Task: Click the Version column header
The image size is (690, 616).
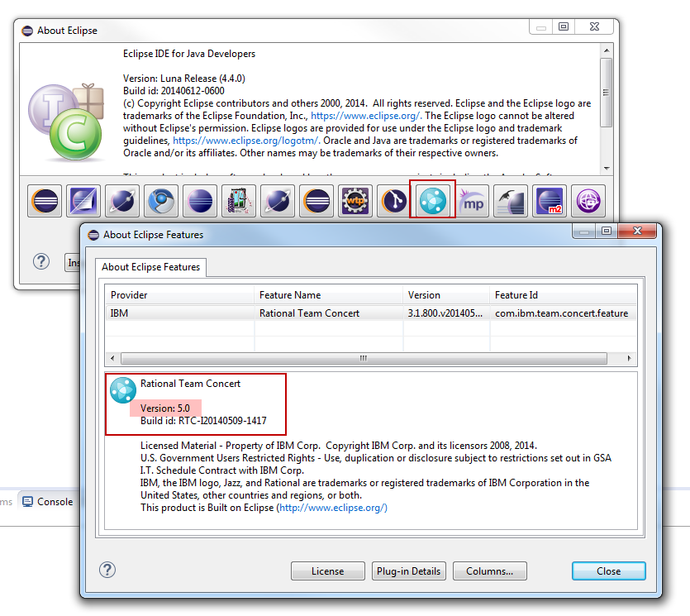Action: point(446,295)
